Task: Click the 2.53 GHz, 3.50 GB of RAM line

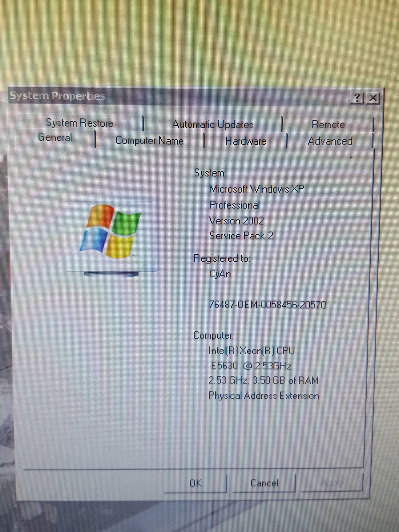Action: (x=264, y=381)
